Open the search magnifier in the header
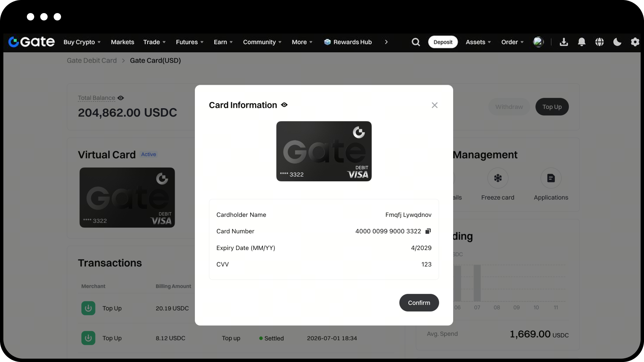 pos(416,42)
